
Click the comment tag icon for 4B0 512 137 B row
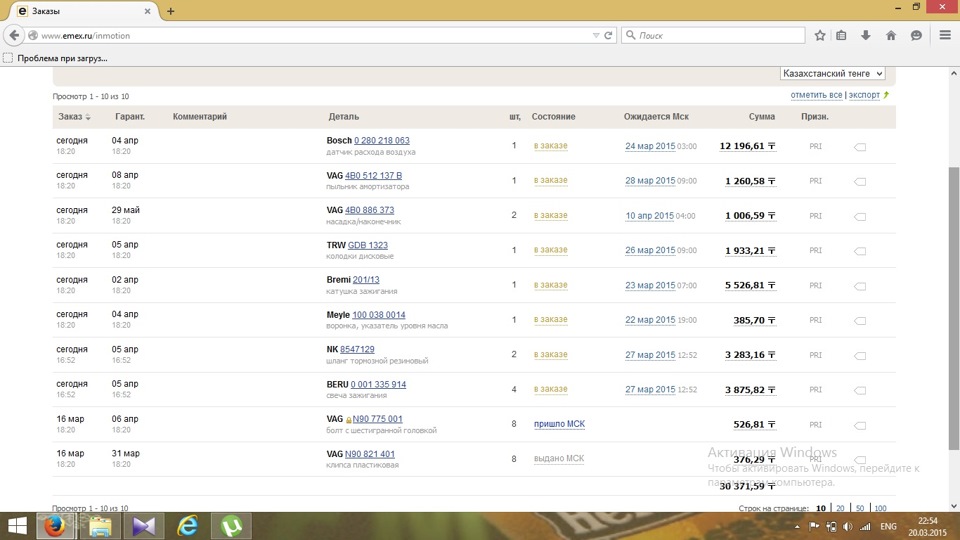click(x=860, y=182)
